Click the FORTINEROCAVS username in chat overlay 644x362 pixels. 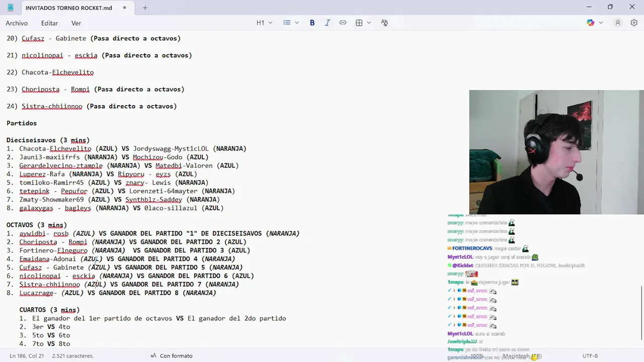pyautogui.click(x=472, y=248)
